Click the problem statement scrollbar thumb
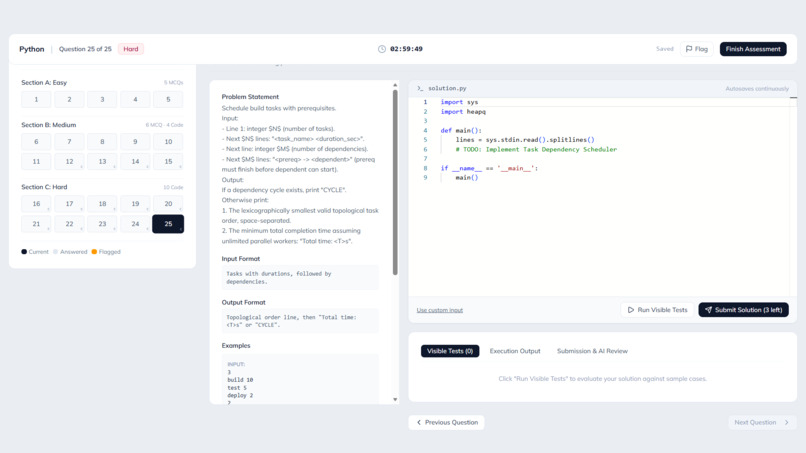The height and width of the screenshot is (453, 806). pyautogui.click(x=395, y=183)
